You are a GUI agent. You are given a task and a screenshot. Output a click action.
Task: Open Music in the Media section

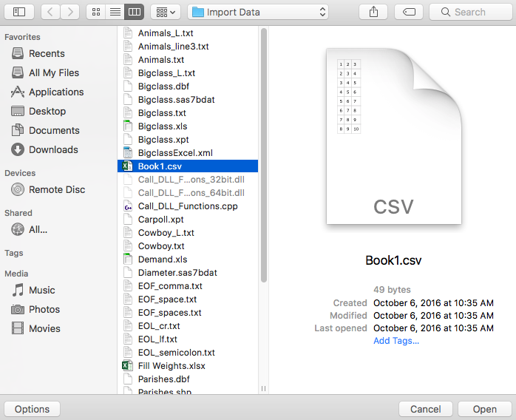tap(33, 290)
